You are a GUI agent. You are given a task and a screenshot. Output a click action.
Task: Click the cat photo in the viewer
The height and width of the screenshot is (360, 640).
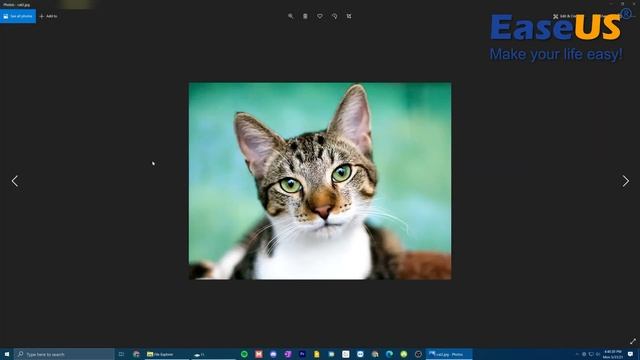coord(320,181)
